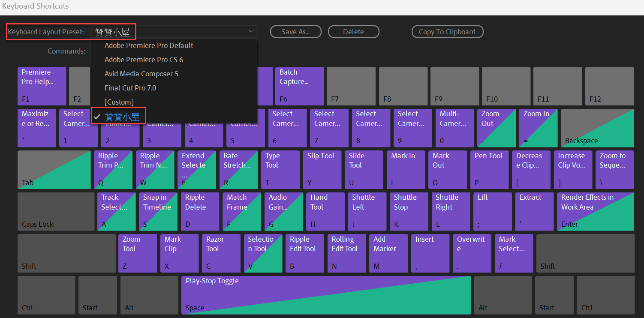Select the Space Play-Stop Toggle key

(326, 295)
